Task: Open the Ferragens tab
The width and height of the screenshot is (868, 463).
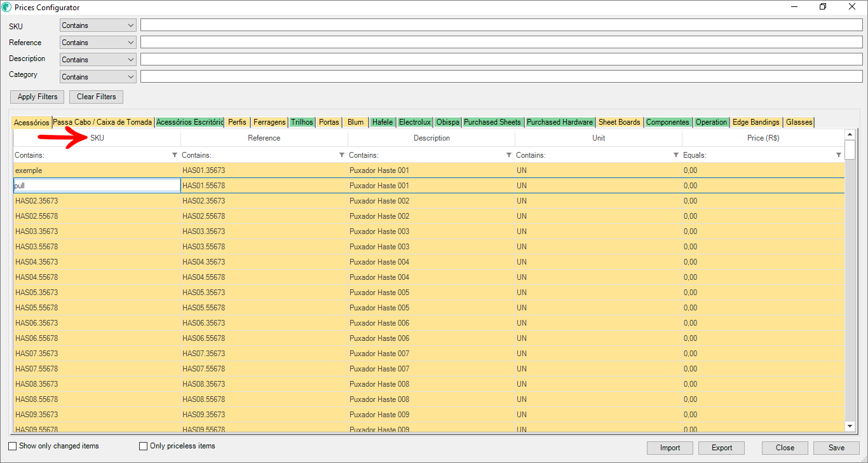Action: (x=269, y=122)
